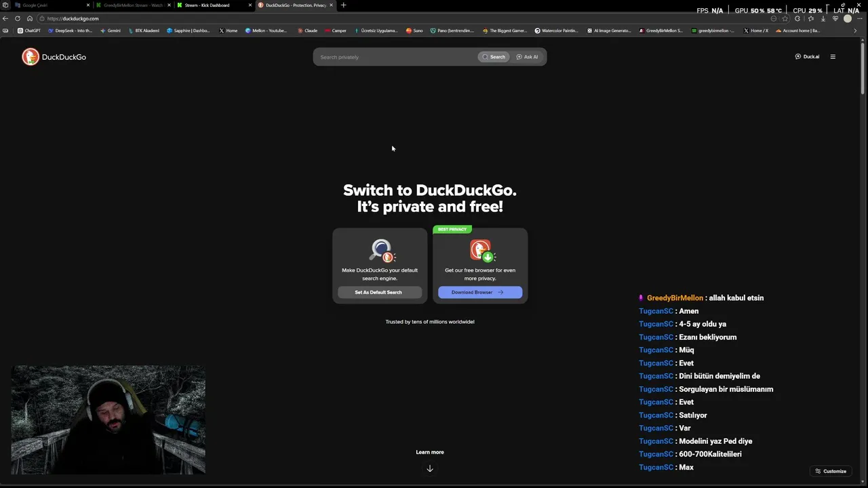Open Camper bookmark

tap(336, 30)
